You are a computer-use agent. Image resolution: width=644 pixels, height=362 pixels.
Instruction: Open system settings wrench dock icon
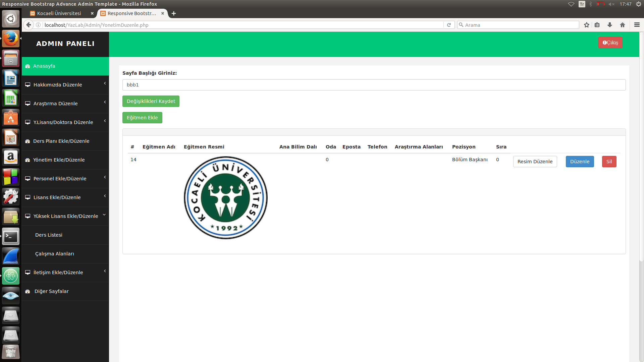11,197
